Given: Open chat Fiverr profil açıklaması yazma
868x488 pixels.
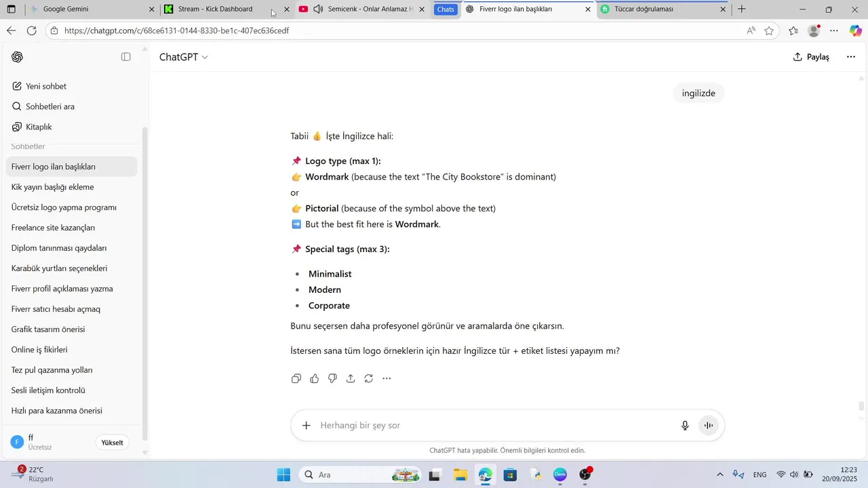Looking at the screenshot, I should coord(72,289).
